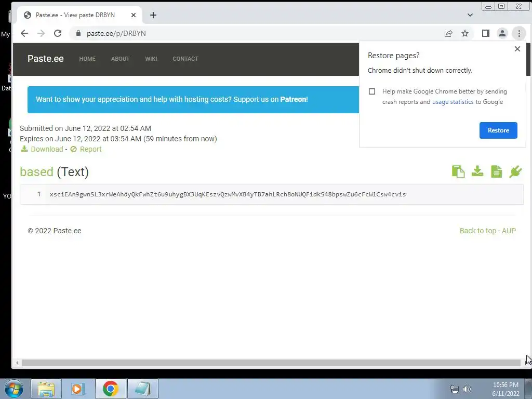The height and width of the screenshot is (399, 532).
Task: Launch Windows Media Player from taskbar
Action: (78, 389)
